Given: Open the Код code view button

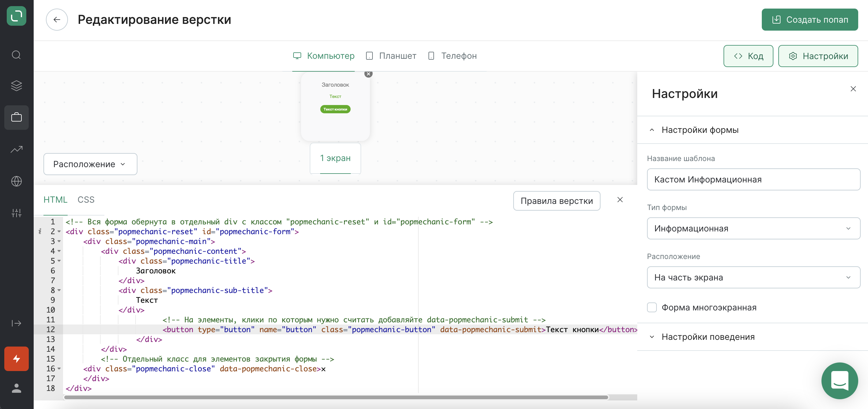Looking at the screenshot, I should (748, 56).
